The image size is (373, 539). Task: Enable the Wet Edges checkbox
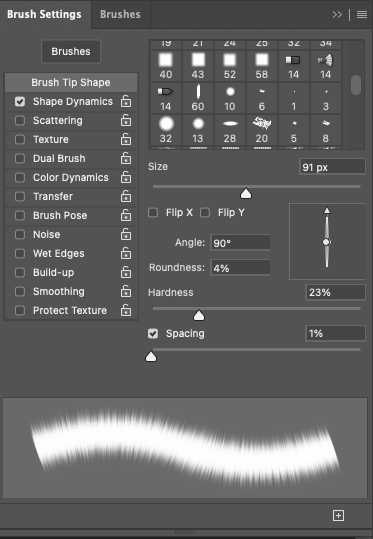pos(20,253)
